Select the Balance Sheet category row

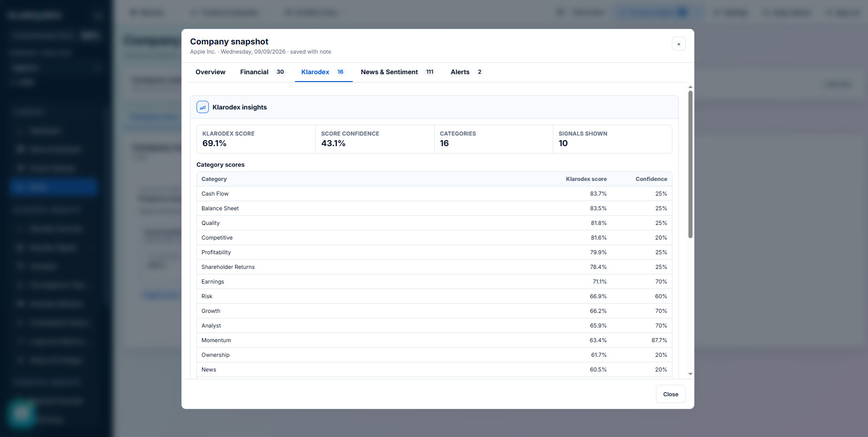(434, 208)
